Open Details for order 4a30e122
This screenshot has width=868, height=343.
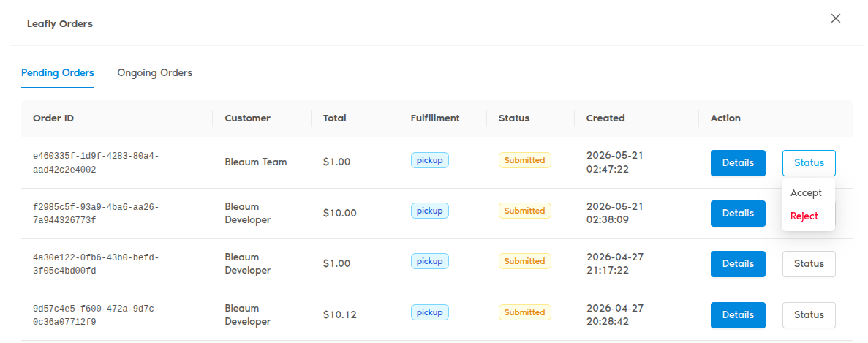(x=738, y=264)
